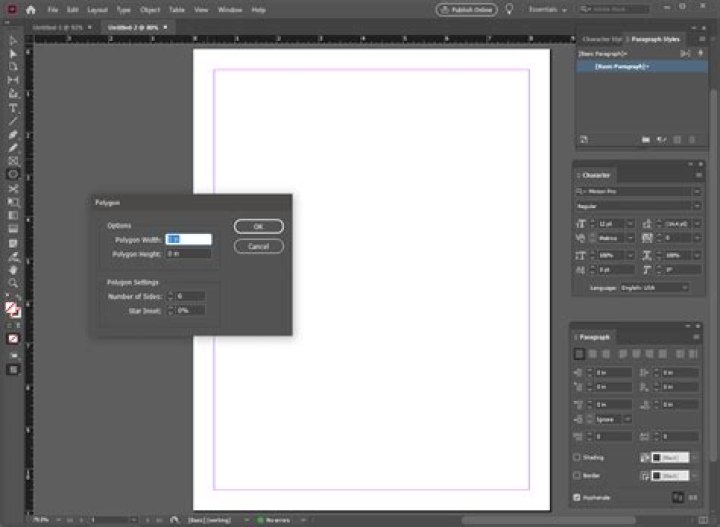
Task: Click the Polygon Width input field
Action: pos(189,239)
